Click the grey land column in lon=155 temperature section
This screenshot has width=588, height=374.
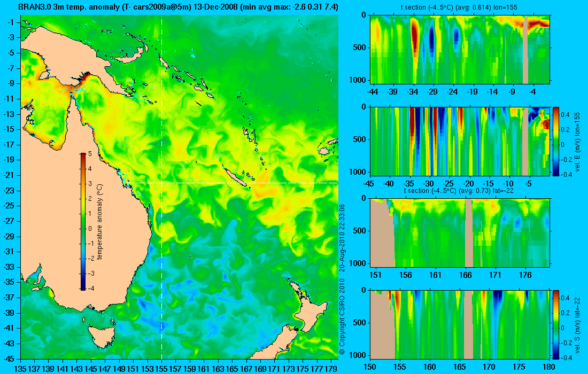click(x=525, y=50)
